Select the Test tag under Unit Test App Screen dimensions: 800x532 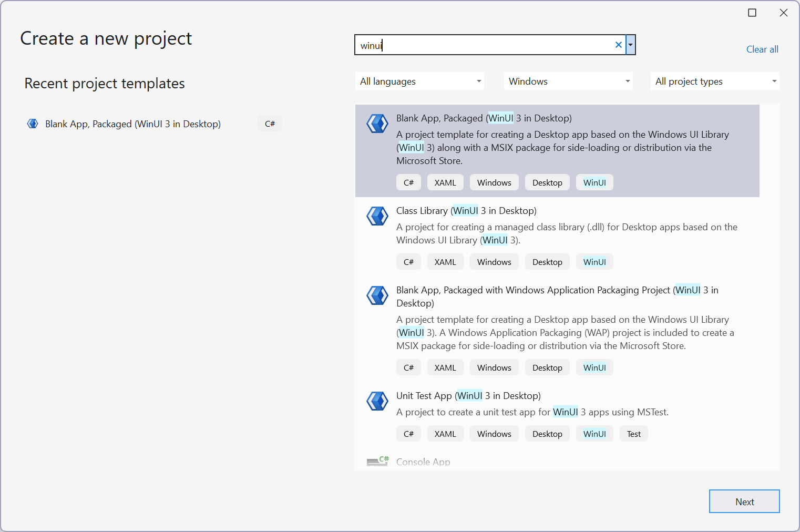point(633,433)
